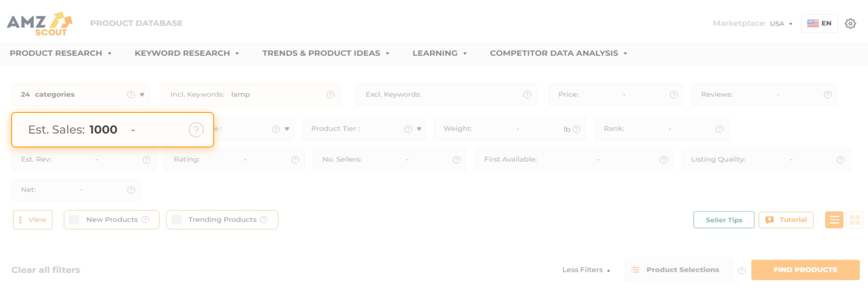Click the Est. Rev filter field
Viewport: 868px width, 294px height.
[x=84, y=159]
